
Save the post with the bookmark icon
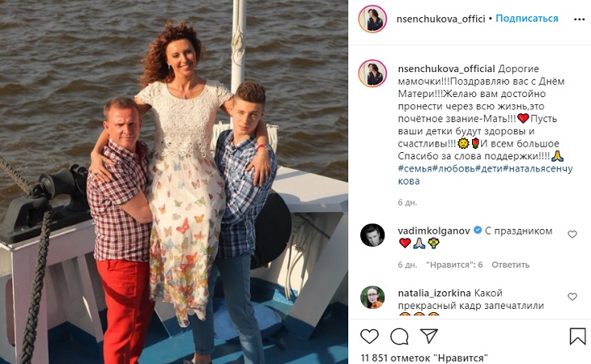577,336
